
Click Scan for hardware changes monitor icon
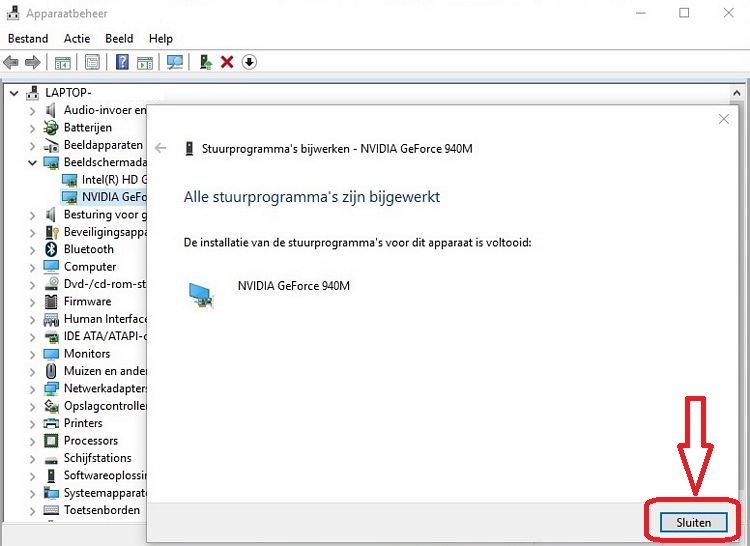point(175,62)
